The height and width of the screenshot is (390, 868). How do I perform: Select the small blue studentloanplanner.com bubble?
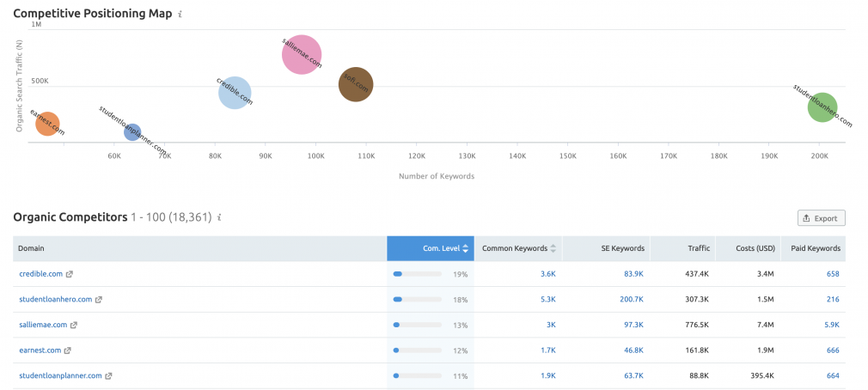(131, 132)
